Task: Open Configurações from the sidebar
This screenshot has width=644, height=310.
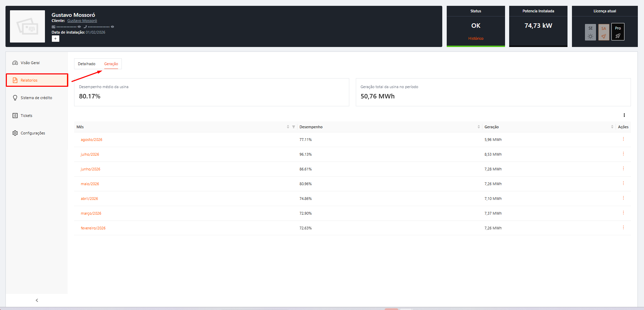Action: click(37, 133)
